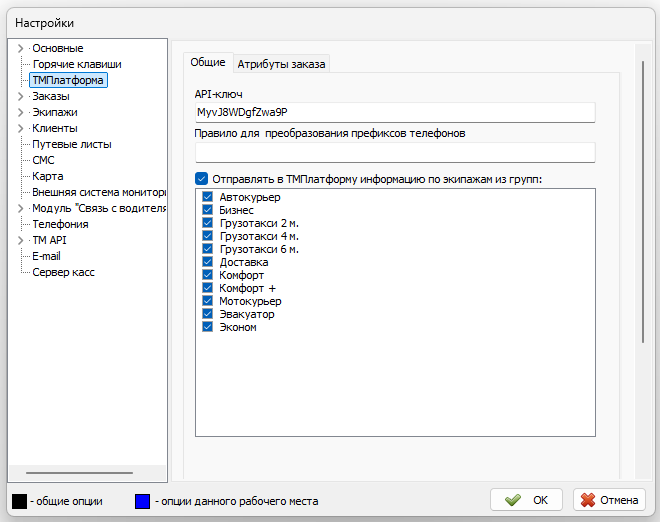Uncheck the Автокурьер group checkbox
This screenshot has width=660, height=522.
(208, 198)
